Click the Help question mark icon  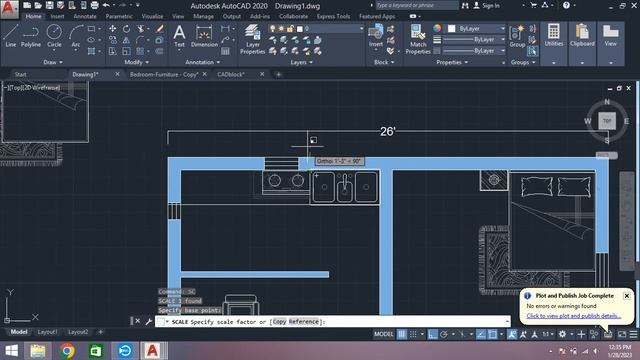(x=566, y=5)
